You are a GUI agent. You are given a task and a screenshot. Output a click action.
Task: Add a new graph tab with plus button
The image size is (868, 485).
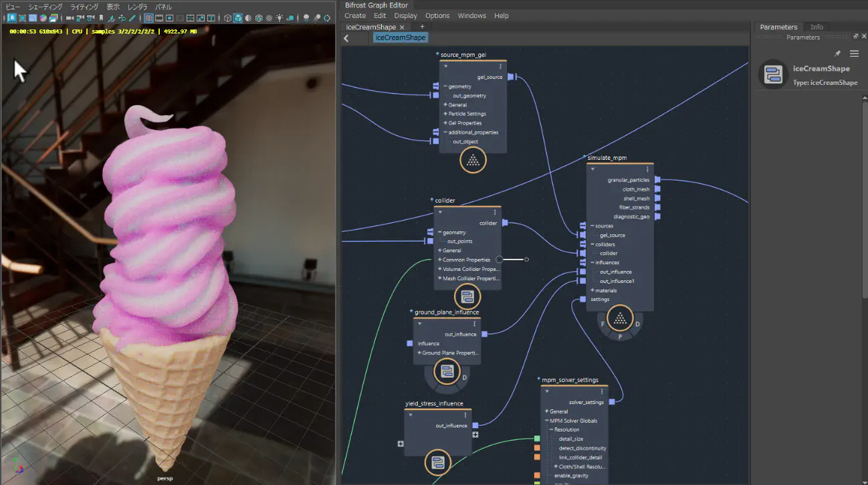422,27
